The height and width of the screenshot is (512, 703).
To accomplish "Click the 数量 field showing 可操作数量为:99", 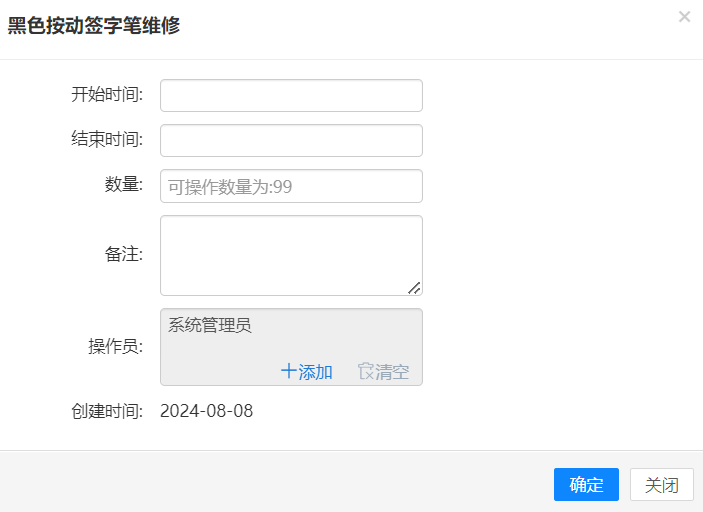I will [291, 186].
